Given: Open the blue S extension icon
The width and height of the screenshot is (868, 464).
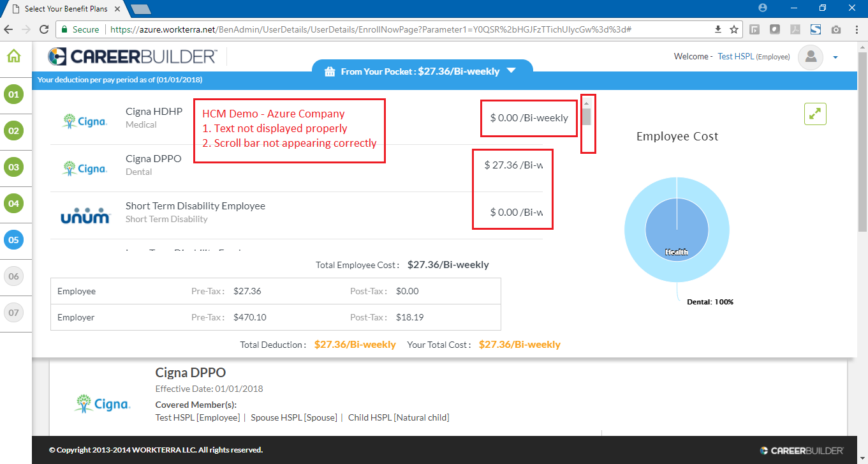Looking at the screenshot, I should click(816, 29).
